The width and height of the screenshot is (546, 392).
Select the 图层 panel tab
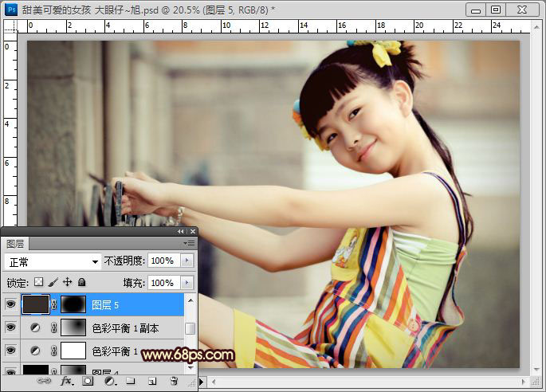pyautogui.click(x=16, y=244)
